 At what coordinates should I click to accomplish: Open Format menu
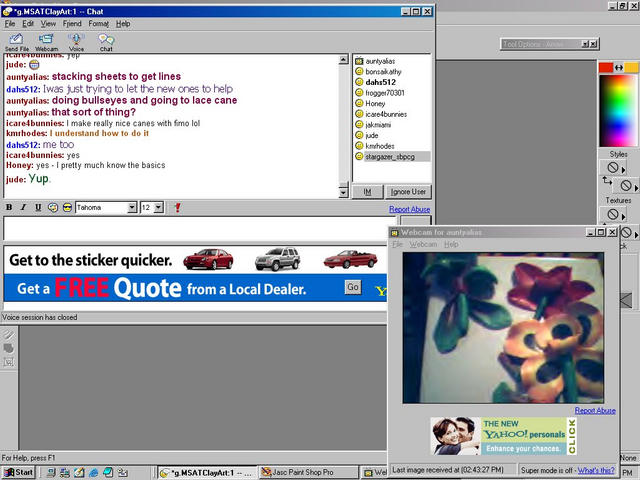pos(99,24)
